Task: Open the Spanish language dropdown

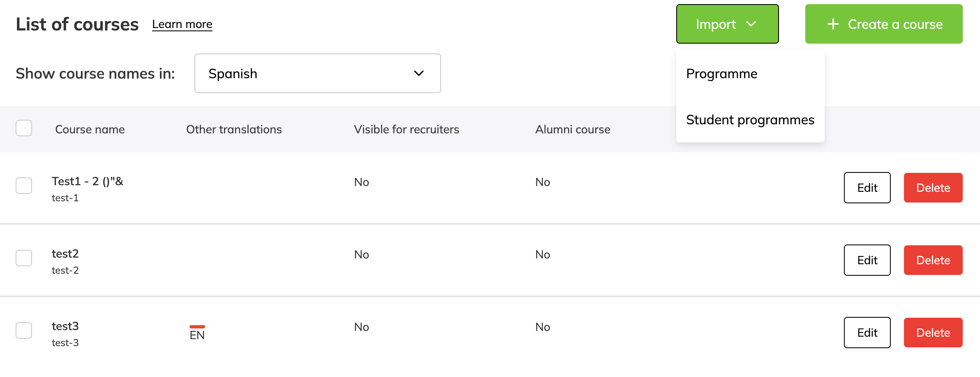Action: 317,73
